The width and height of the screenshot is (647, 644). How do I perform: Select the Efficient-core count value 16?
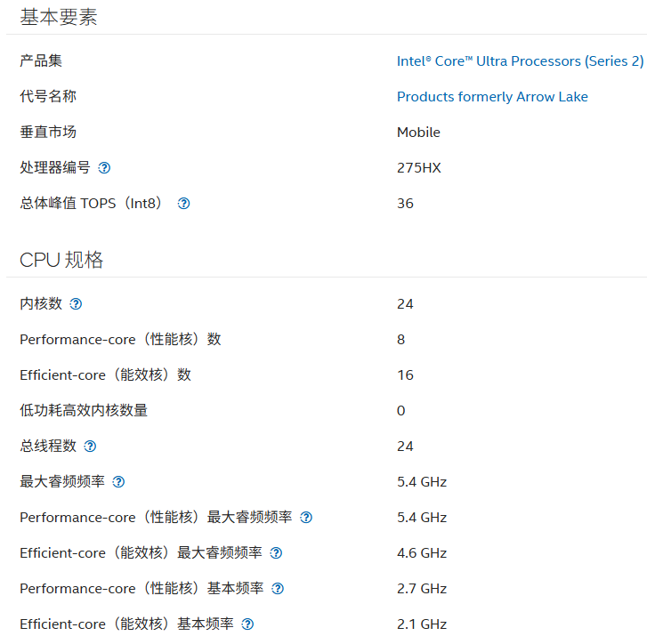click(x=405, y=375)
